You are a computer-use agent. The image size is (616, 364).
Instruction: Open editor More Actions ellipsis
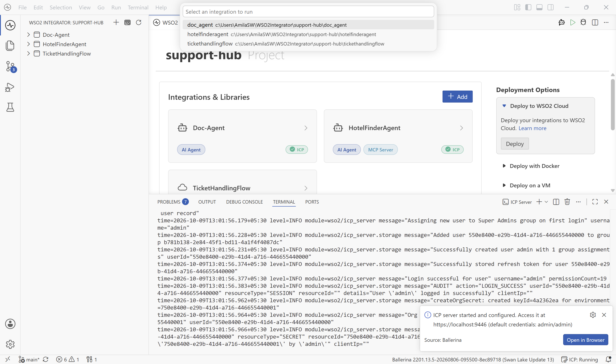pos(606,23)
